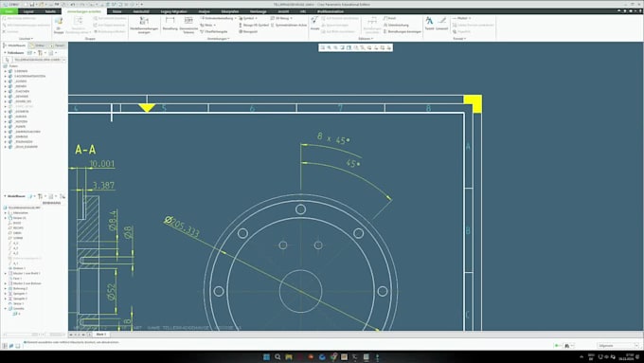Open the Windows taskbar search
Screen dimensions: 644x363
point(277,356)
